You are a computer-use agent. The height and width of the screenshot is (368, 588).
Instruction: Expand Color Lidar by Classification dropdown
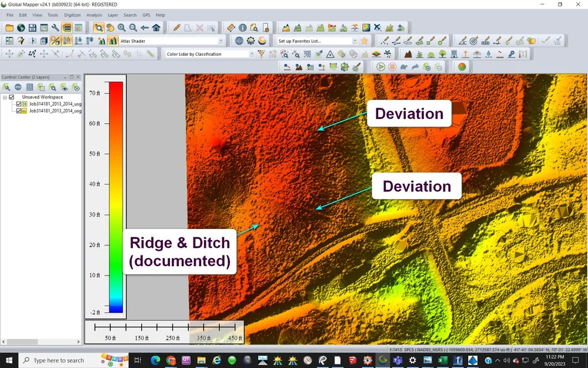[x=252, y=54]
